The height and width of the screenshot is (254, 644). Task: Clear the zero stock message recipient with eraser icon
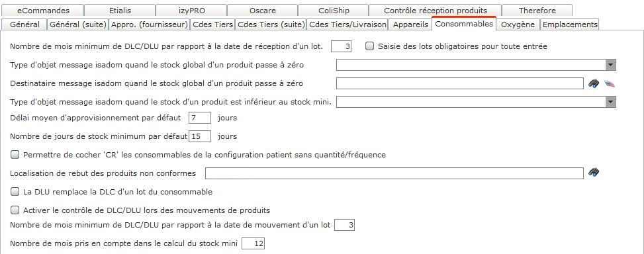pyautogui.click(x=610, y=84)
